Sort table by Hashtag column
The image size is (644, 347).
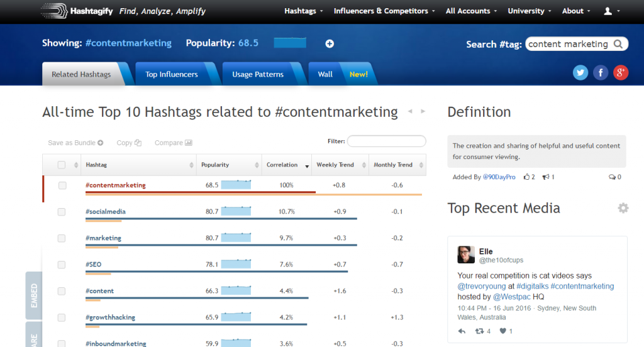point(139,165)
